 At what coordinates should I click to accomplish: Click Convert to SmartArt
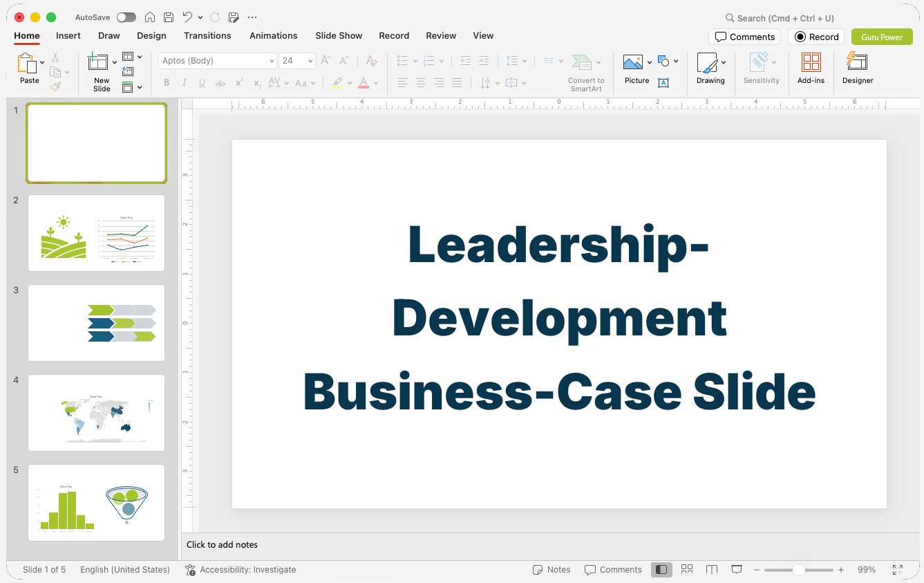click(586, 73)
